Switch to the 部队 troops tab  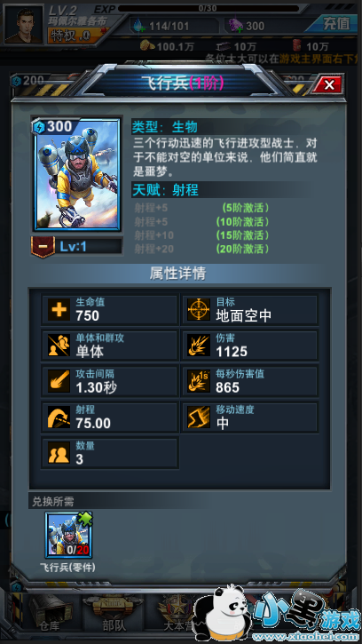coord(114,616)
